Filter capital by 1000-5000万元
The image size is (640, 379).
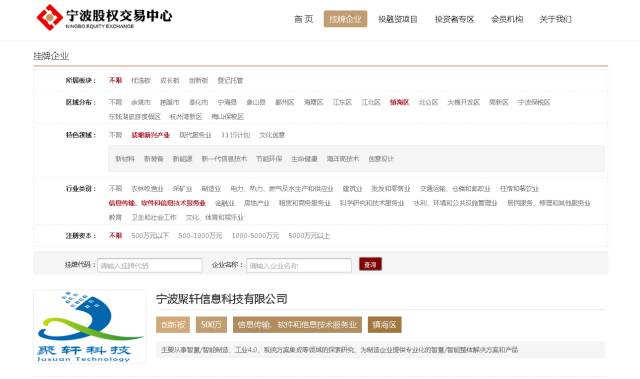coord(255,235)
